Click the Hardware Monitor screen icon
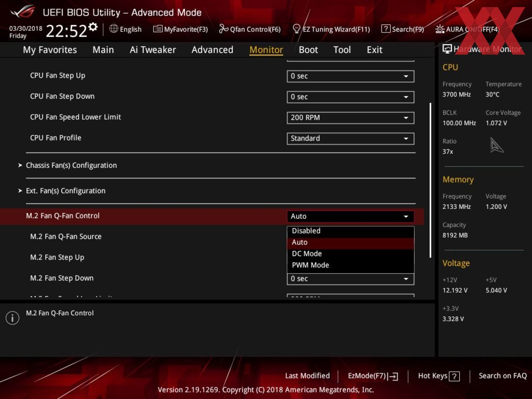 pyautogui.click(x=447, y=49)
